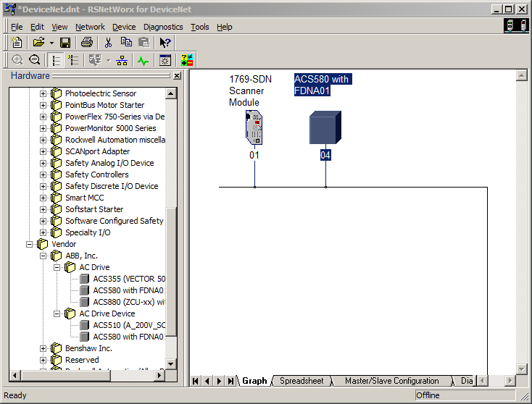The height and width of the screenshot is (404, 532).
Task: Expand the Benshaw Inc. tree node
Action: tap(43, 348)
